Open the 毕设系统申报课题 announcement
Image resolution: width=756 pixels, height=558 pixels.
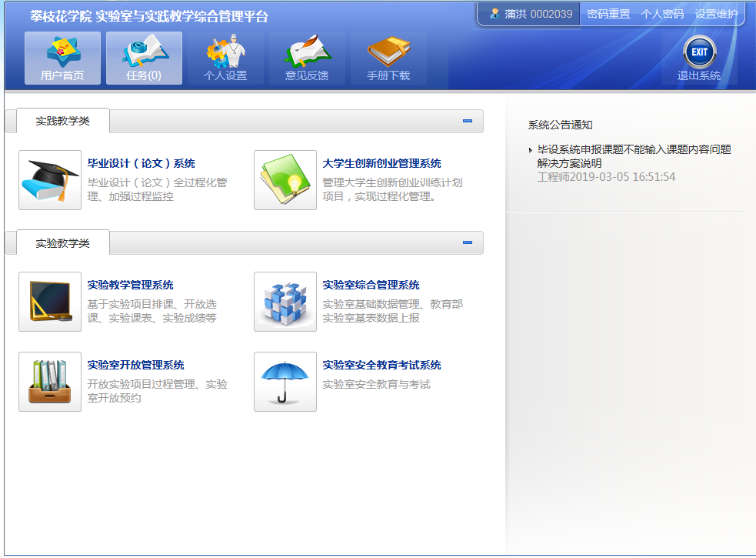click(x=634, y=156)
